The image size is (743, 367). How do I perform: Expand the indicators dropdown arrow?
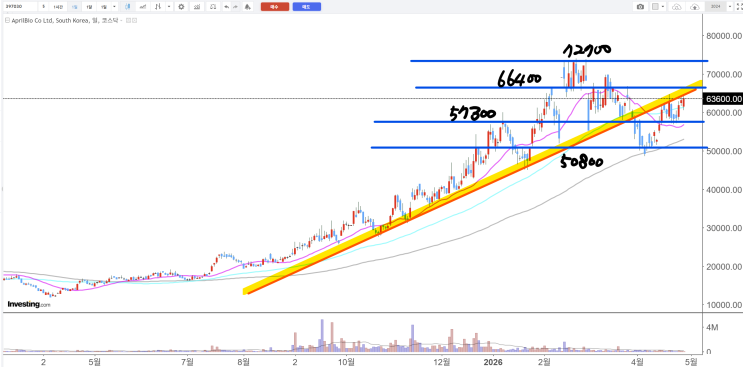point(169,7)
